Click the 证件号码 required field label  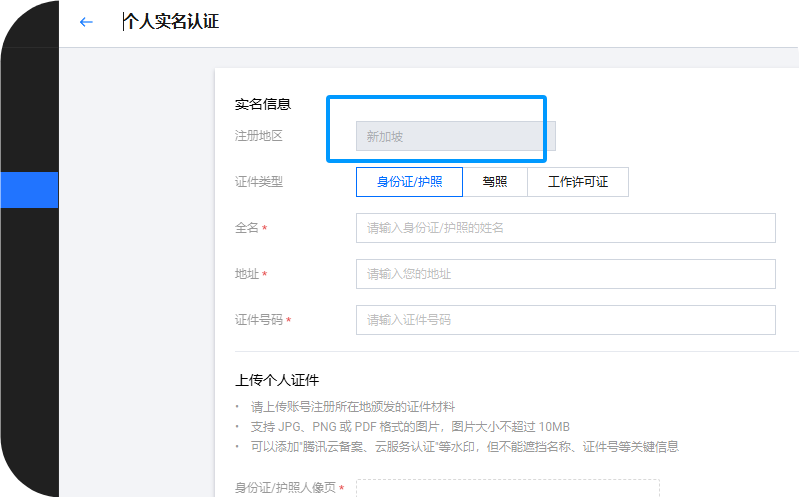click(263, 320)
